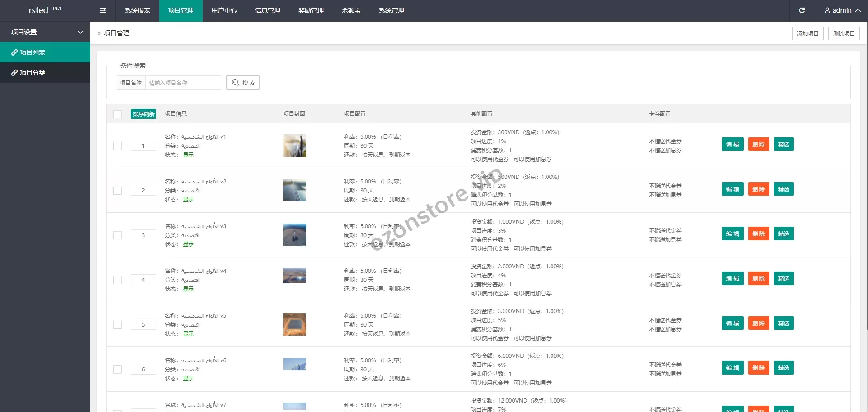Click the admin user profile icon
The width and height of the screenshot is (868, 412).
tap(827, 10)
